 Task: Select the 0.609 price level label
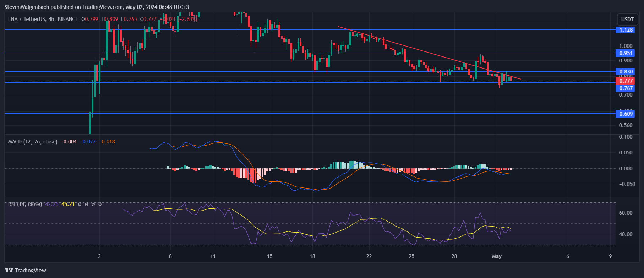pyautogui.click(x=626, y=114)
